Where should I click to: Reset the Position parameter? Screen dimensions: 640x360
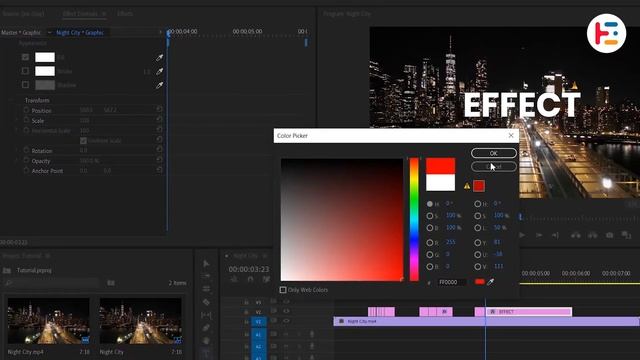[159, 109]
